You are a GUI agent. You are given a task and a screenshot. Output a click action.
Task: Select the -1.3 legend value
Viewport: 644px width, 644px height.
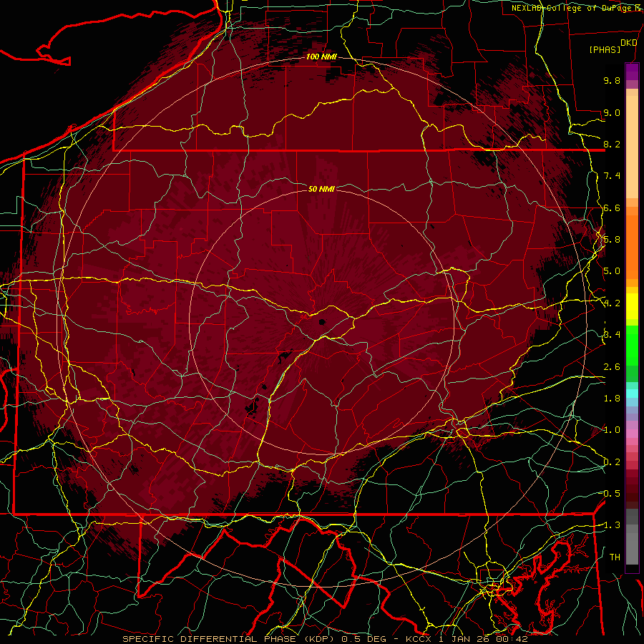611,525
